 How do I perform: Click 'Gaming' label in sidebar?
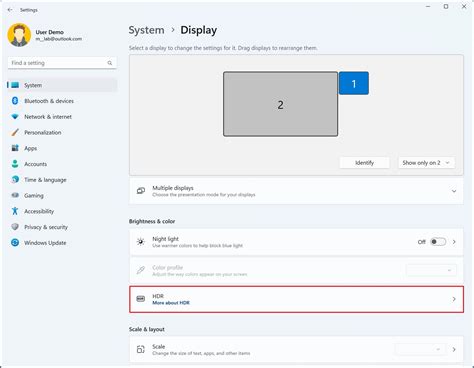pos(34,196)
